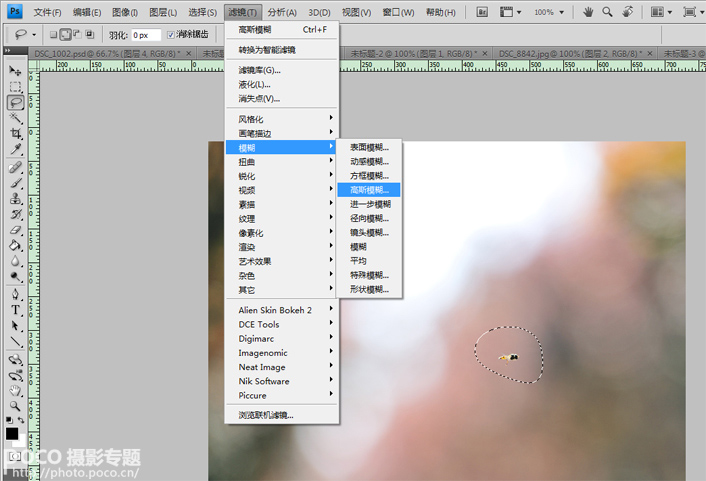Select the Hand tool in toolbox
Screen dimensions: 706x481
coord(15,391)
